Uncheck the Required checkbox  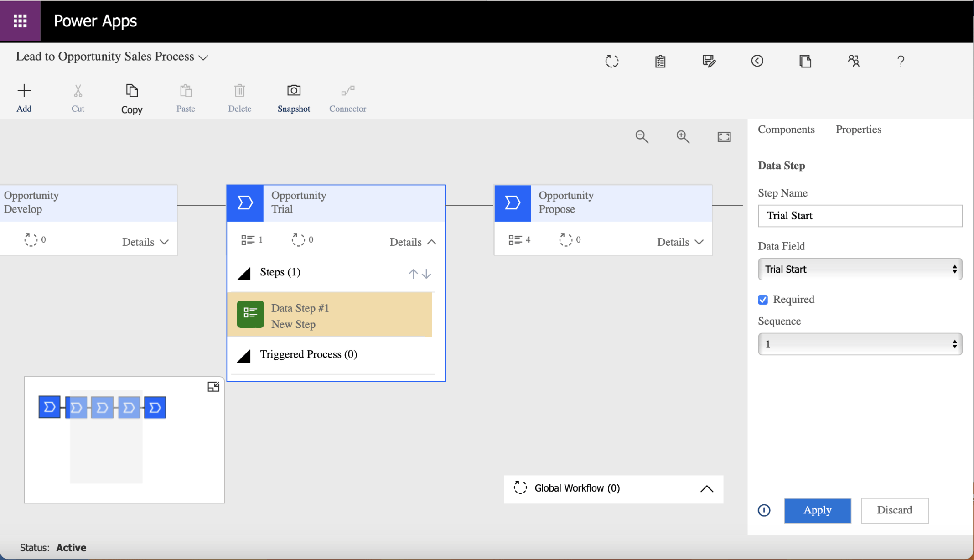point(763,300)
